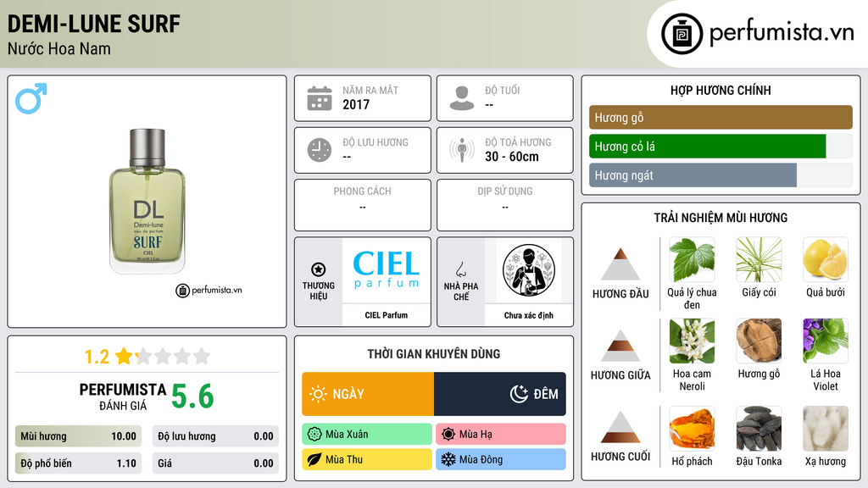868x488 pixels.
Task: Click the Hương gỗ accord bar
Action: point(721,117)
